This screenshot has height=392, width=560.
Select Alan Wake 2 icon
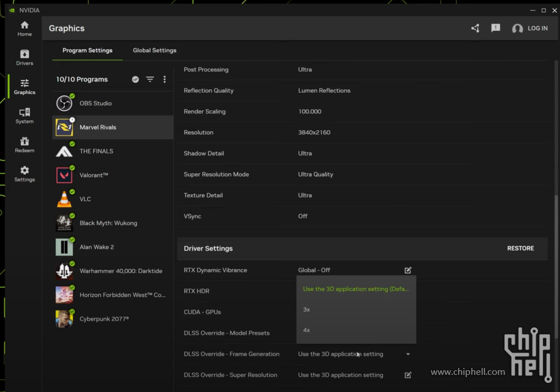tap(64, 247)
